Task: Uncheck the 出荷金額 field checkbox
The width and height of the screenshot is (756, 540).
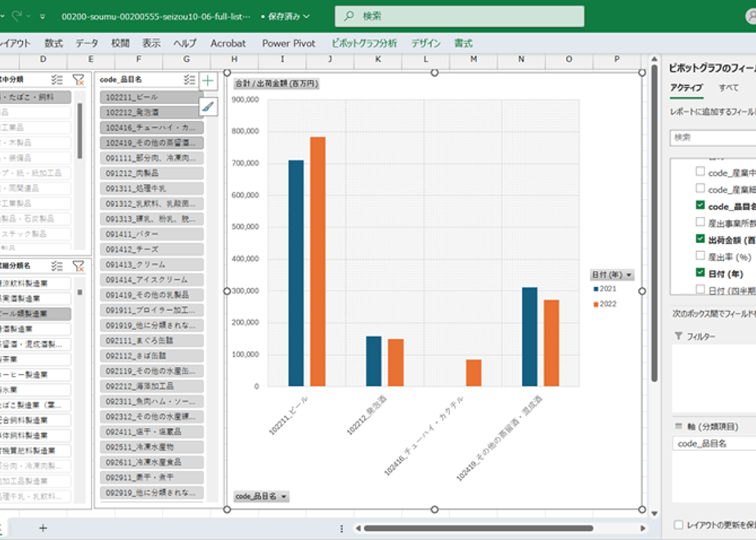Action: (700, 239)
